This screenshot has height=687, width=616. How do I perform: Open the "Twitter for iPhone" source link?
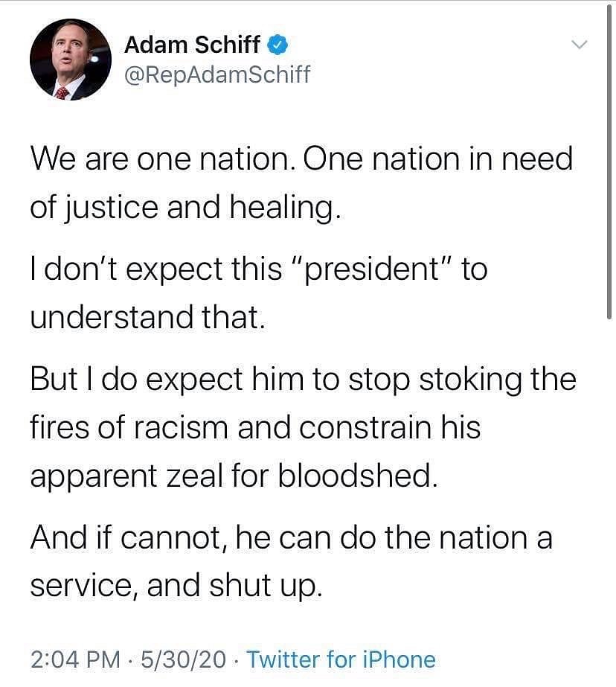tap(341, 659)
